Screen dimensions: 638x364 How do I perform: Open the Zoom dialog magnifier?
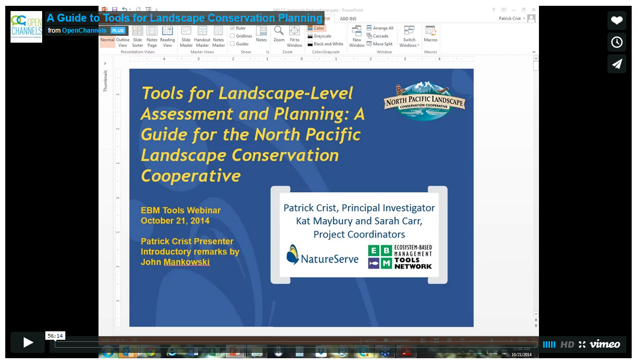tap(279, 34)
